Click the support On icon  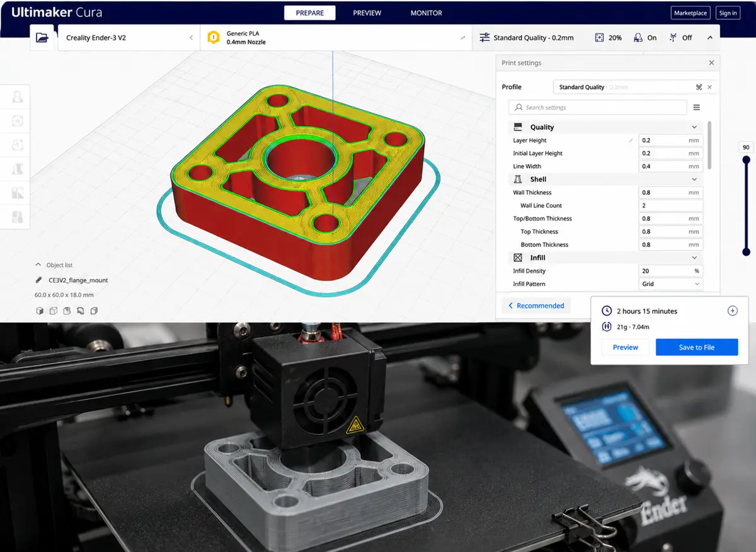pyautogui.click(x=638, y=38)
